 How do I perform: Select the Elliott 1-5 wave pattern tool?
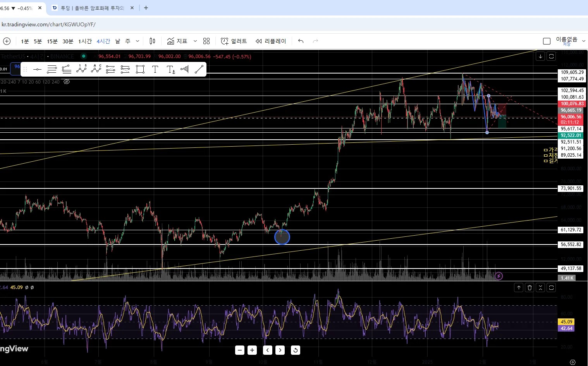81,69
